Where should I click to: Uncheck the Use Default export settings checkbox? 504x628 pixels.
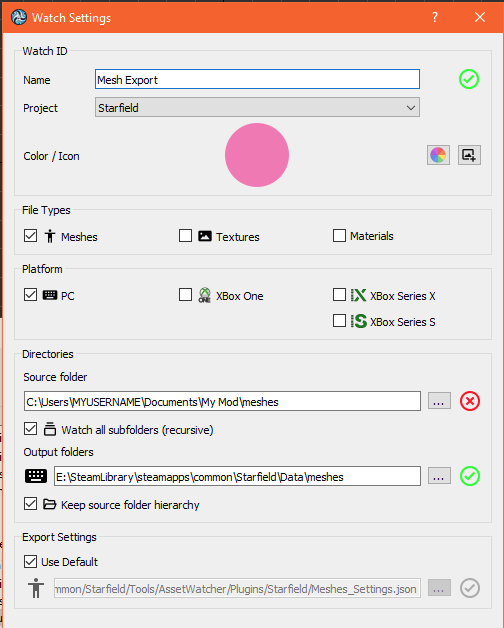pos(30,562)
